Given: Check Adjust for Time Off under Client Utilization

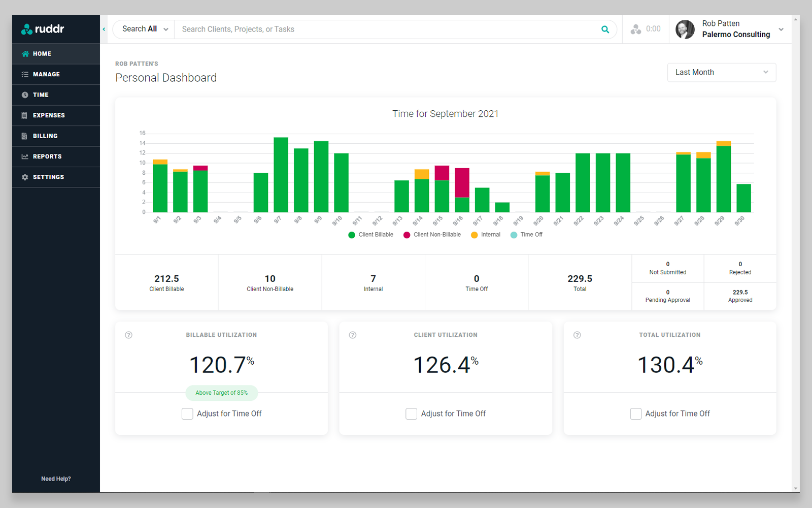Looking at the screenshot, I should [412, 414].
